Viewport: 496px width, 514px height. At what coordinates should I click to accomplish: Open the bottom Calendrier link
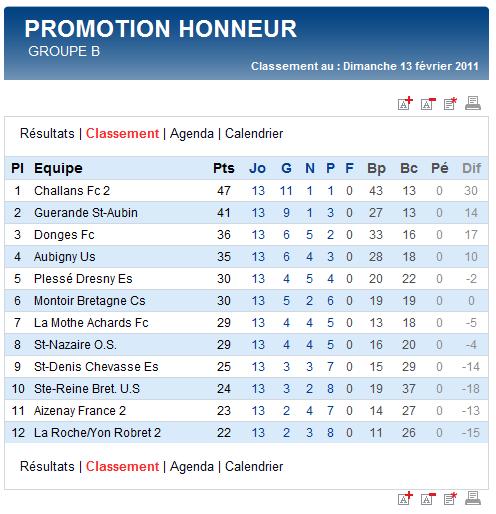click(254, 467)
